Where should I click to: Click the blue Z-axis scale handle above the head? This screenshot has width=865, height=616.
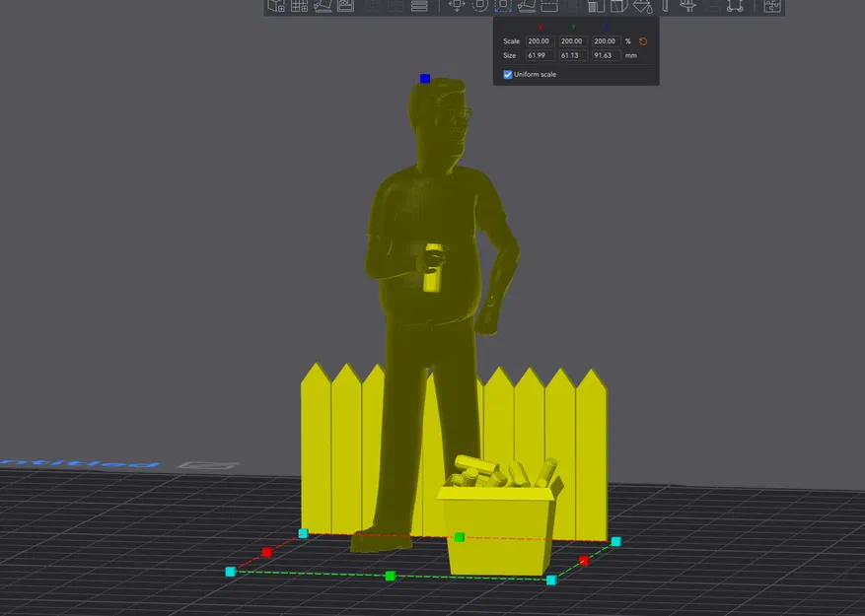[x=425, y=79]
